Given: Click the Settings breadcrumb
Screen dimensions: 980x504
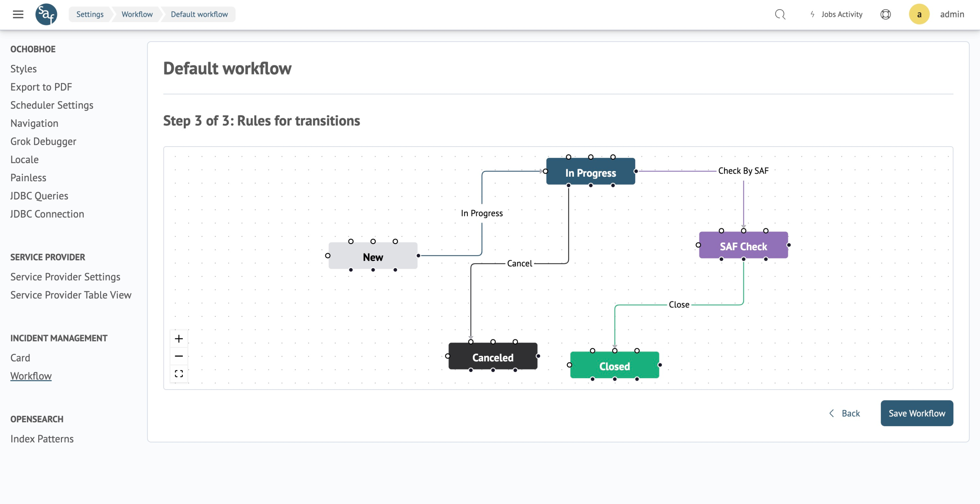Looking at the screenshot, I should coord(90,14).
